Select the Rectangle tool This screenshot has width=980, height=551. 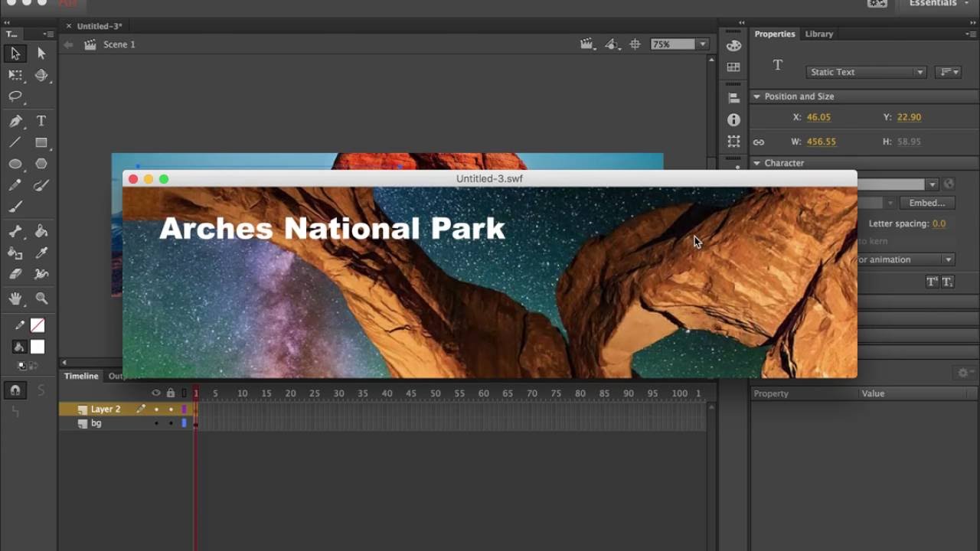pos(41,142)
